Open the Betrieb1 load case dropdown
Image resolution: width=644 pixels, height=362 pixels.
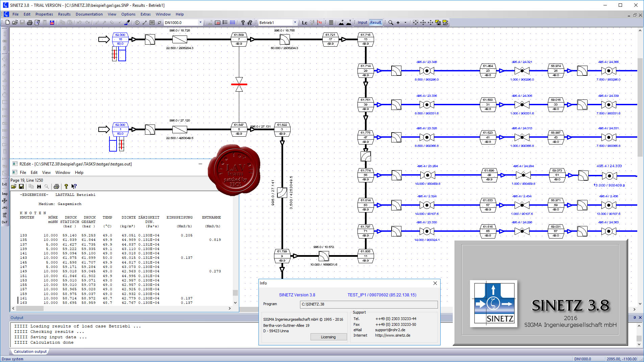click(295, 23)
